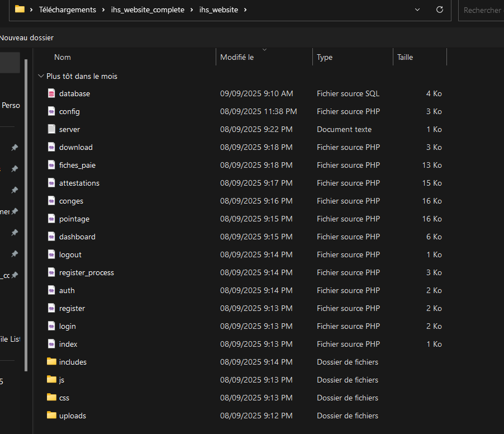Click the text document icon for server
This screenshot has height=434, width=504.
click(x=51, y=129)
